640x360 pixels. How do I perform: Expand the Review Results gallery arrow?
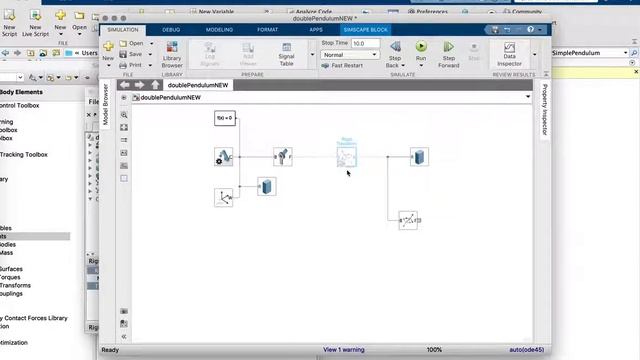pos(534,55)
